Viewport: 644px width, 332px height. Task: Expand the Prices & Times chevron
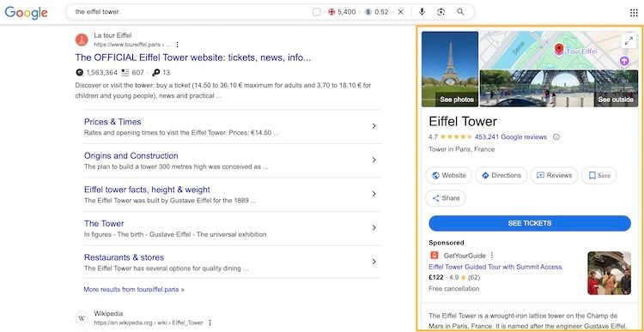[374, 126]
